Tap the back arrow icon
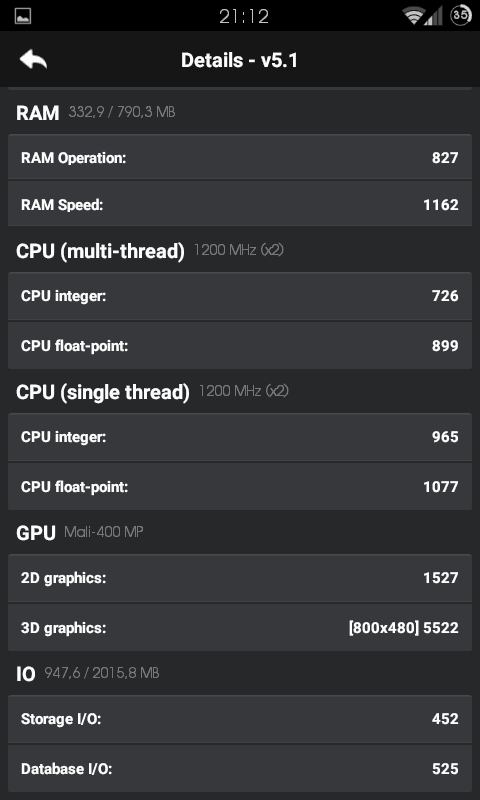This screenshot has width=480, height=800. click(x=34, y=60)
